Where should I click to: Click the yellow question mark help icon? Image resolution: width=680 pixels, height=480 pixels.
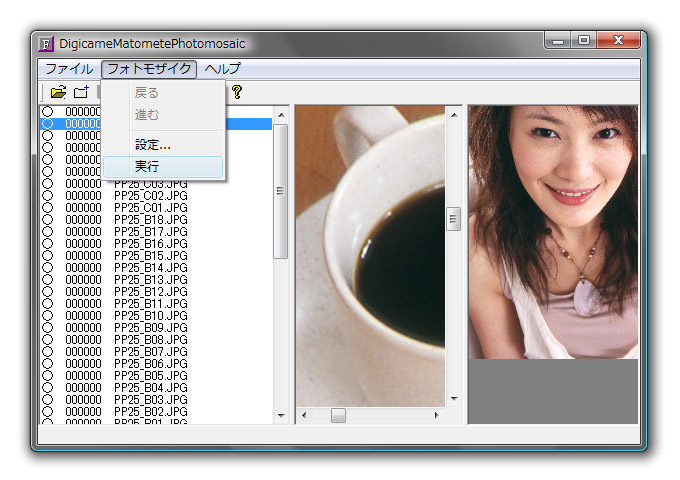[237, 92]
